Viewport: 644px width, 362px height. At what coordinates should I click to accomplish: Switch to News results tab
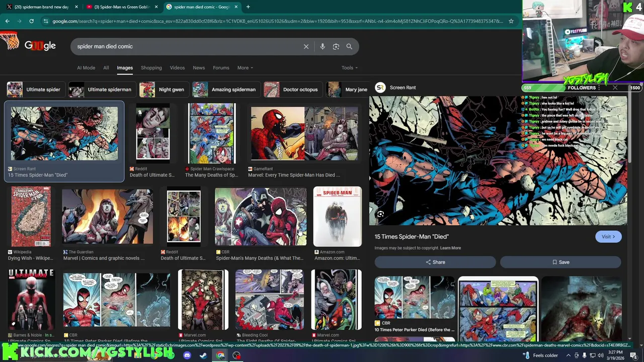(199, 68)
